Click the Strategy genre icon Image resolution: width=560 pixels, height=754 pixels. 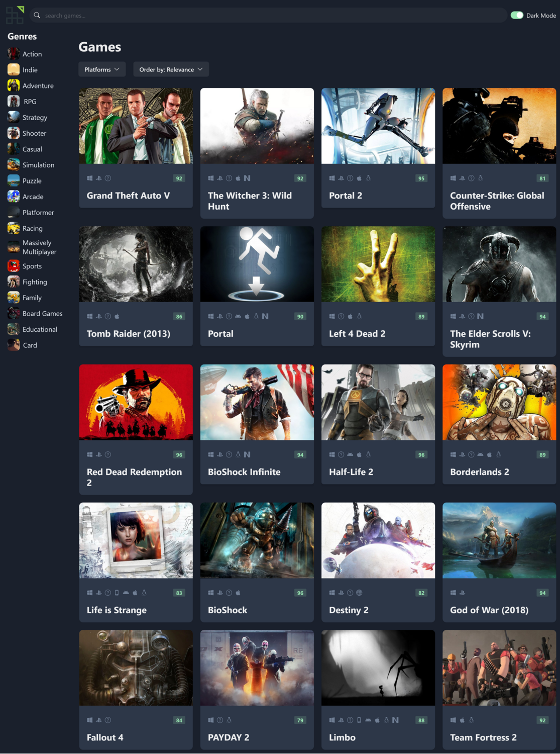(14, 118)
